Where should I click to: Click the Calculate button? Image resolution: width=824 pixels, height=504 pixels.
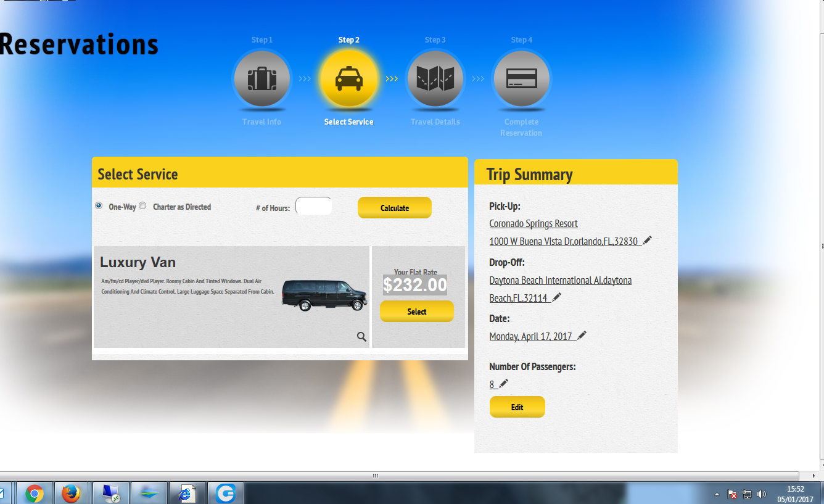[395, 208]
